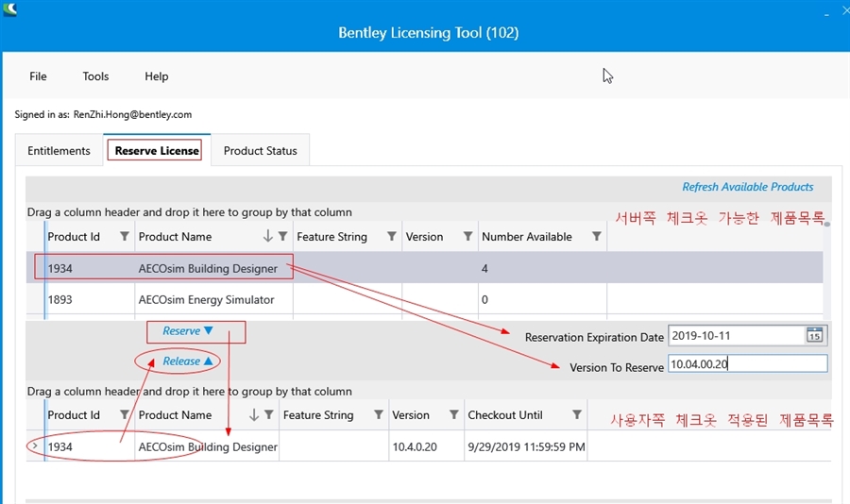
Task: Filter the Number Available column
Action: pyautogui.click(x=596, y=237)
